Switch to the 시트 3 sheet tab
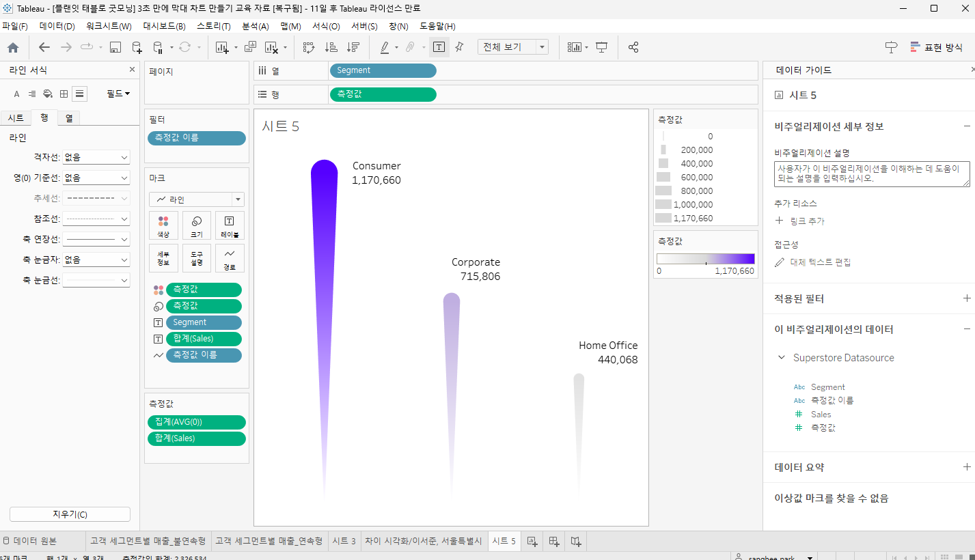Viewport: 975px width, 560px height. [x=344, y=541]
